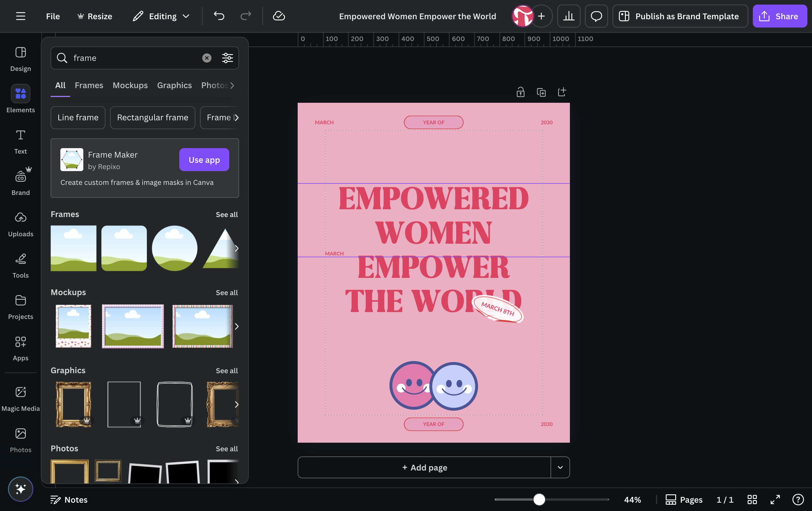Expand the Editing mode dropdown

(x=161, y=16)
